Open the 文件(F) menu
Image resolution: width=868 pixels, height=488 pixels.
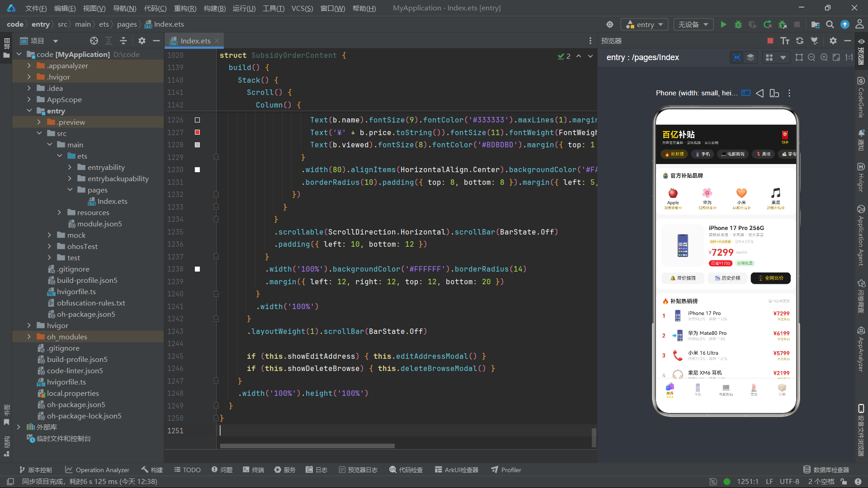point(36,8)
